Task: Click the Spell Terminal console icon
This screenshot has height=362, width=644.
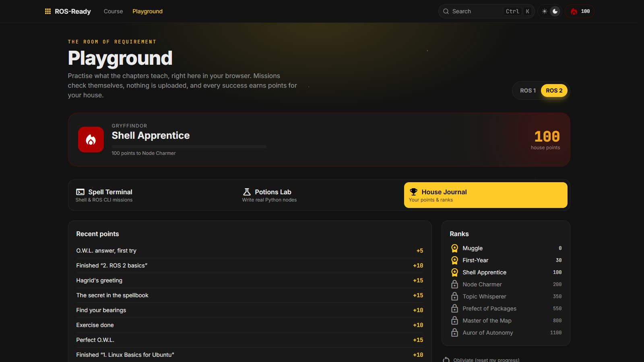Action: 80,192
